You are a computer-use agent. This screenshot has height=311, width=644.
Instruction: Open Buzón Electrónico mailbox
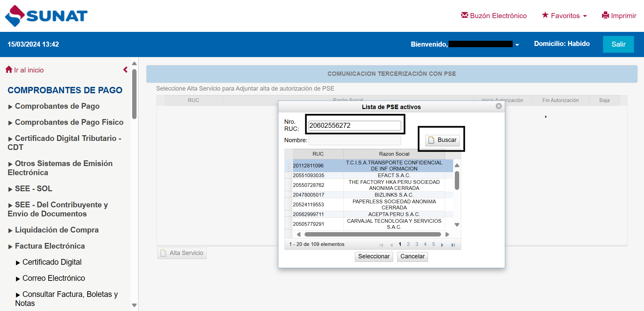click(x=494, y=16)
